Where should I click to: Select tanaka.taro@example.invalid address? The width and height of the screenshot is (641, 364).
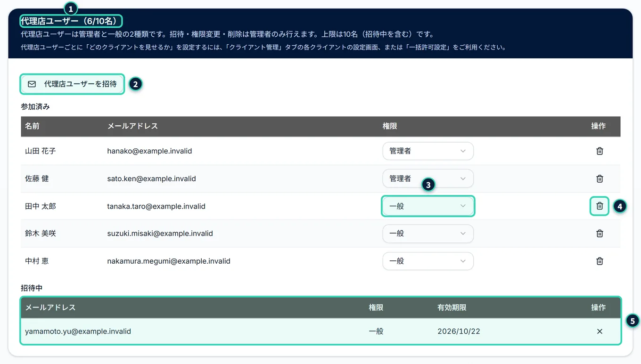(x=156, y=206)
